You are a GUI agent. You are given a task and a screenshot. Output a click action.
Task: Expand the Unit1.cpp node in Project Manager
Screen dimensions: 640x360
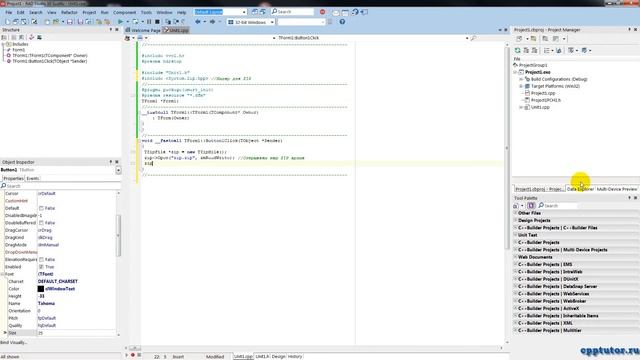point(521,107)
